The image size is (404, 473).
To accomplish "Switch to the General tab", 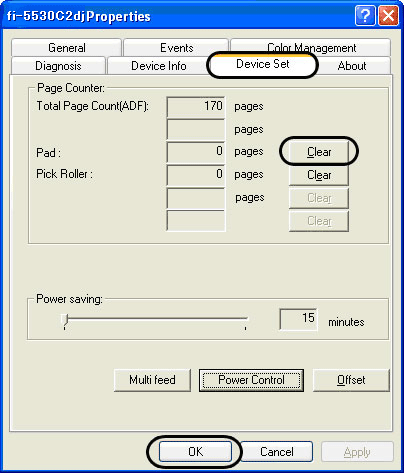I will tap(66, 48).
